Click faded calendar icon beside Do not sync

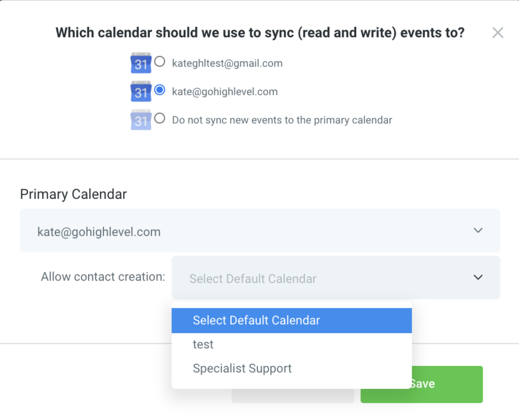click(x=141, y=120)
